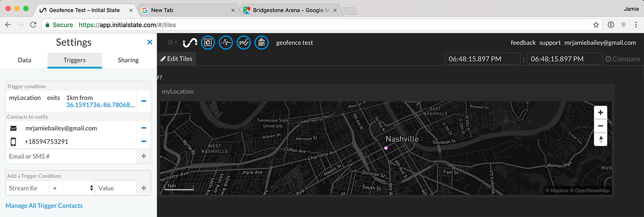The image size is (644, 217).
Task: Click the info extension icon in toolbar
Action: tap(611, 25)
